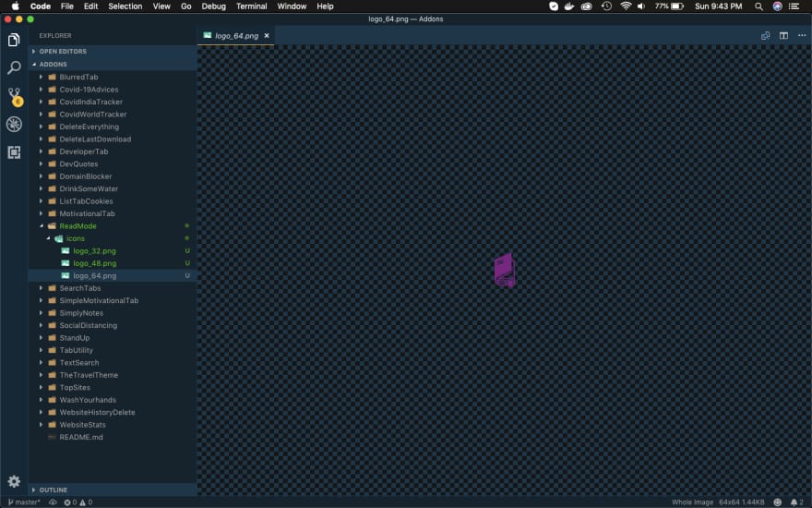Open Spotlight search in menu bar
This screenshot has height=508, width=812.
coord(758,6)
